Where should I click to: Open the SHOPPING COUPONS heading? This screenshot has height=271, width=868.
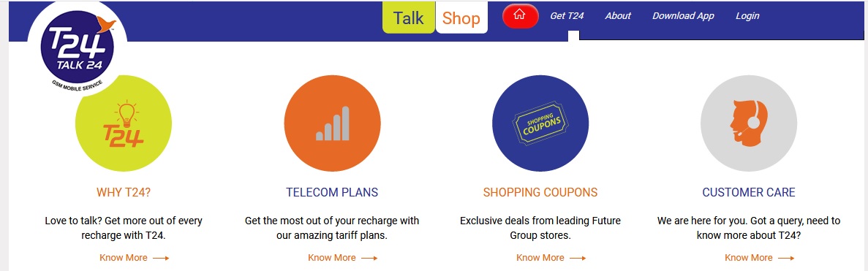(x=540, y=192)
